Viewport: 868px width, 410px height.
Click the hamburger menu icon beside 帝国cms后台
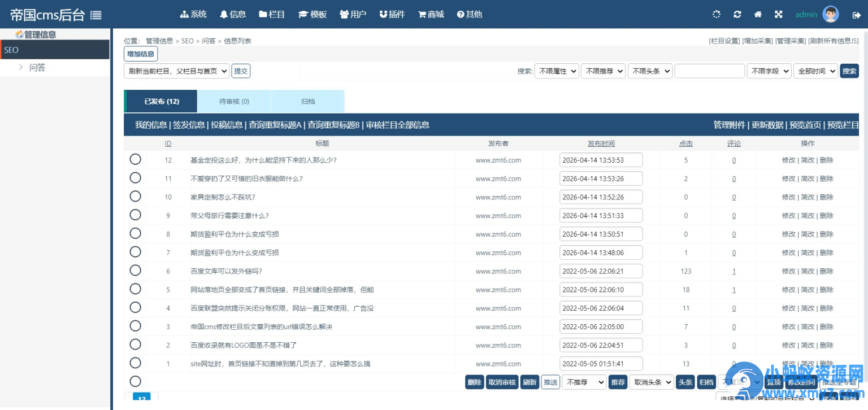[96, 15]
